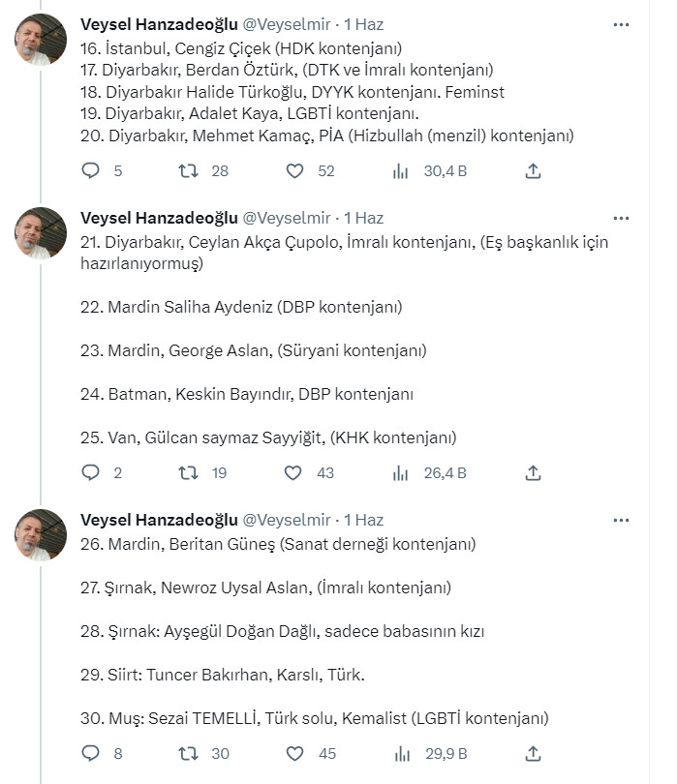This screenshot has width=677, height=784.
Task: Open view analytics of the first tweet
Action: [x=400, y=170]
